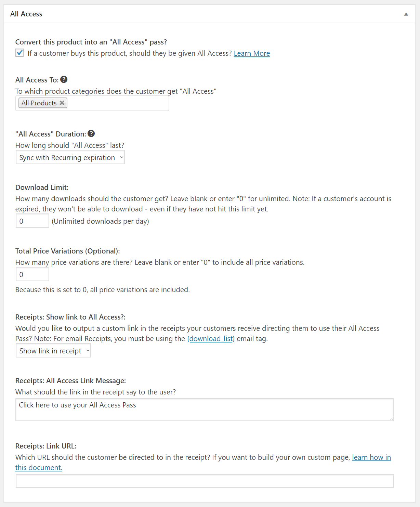
Task: Click the Convert this product heading
Action: pos(91,42)
